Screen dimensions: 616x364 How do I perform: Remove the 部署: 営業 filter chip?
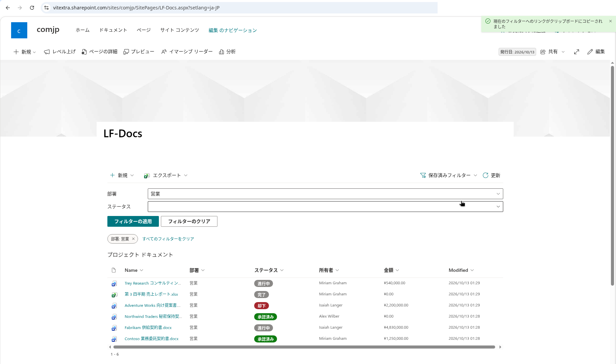[x=133, y=239]
